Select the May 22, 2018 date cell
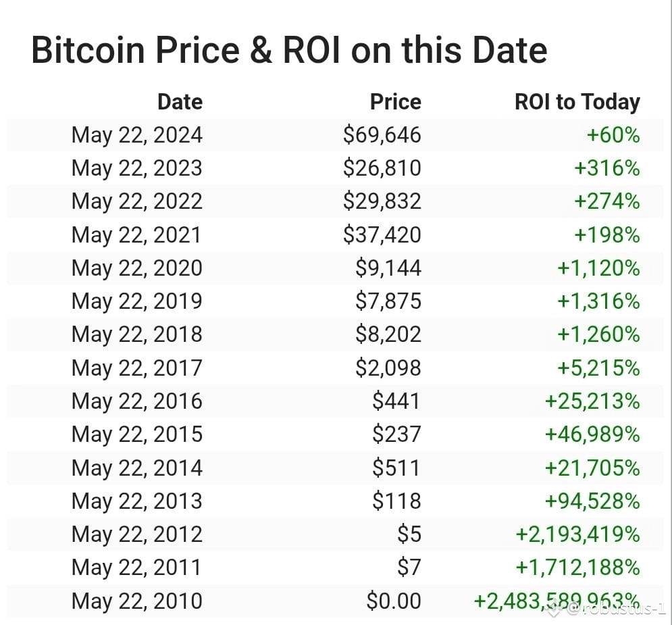Viewport: 672px width, 625px height. 137,334
